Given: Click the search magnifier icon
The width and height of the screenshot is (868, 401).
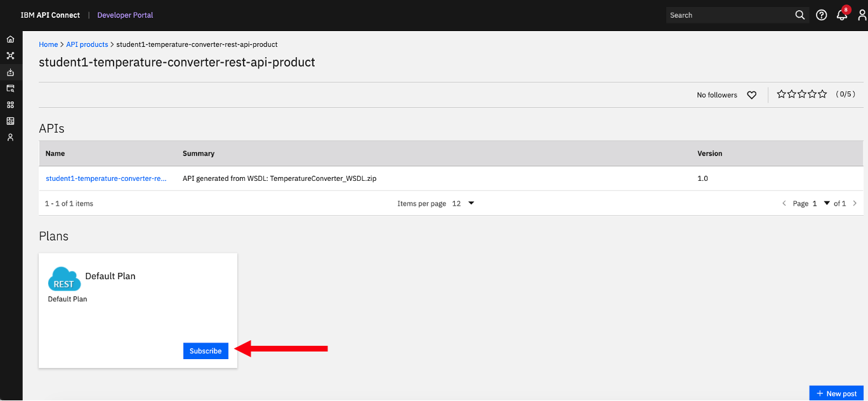Looking at the screenshot, I should tap(800, 15).
